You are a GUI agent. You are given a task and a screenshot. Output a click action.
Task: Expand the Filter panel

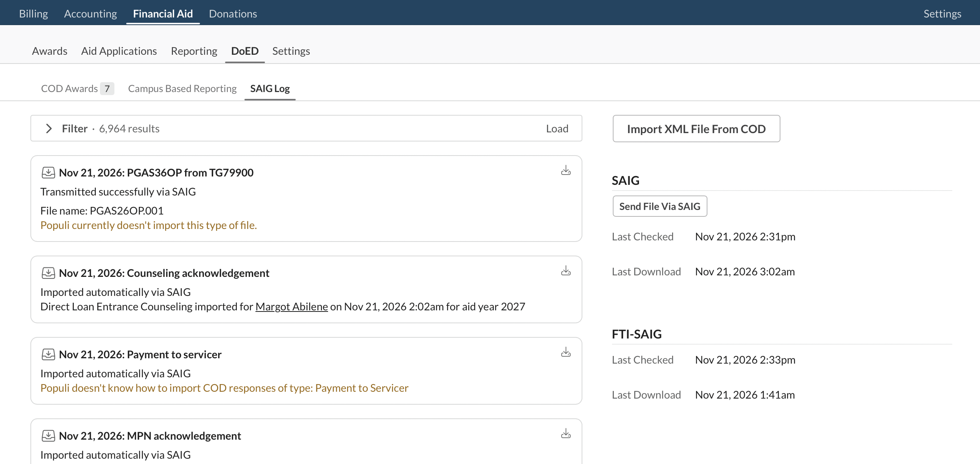[x=49, y=128]
